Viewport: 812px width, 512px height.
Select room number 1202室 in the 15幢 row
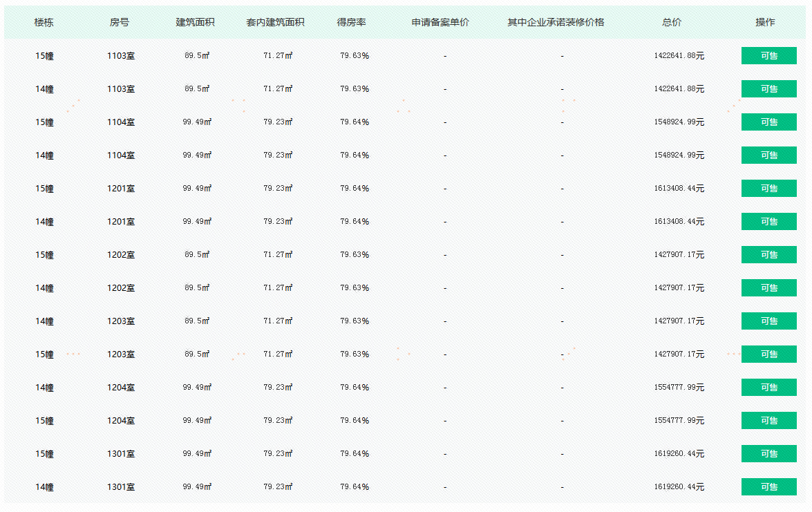point(121,255)
